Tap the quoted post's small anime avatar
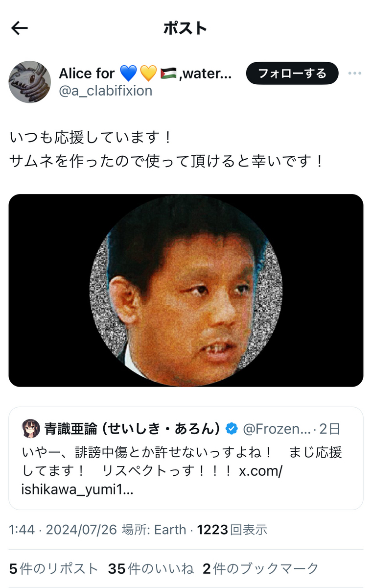Image resolution: width=372 pixels, height=588 pixels. click(31, 429)
